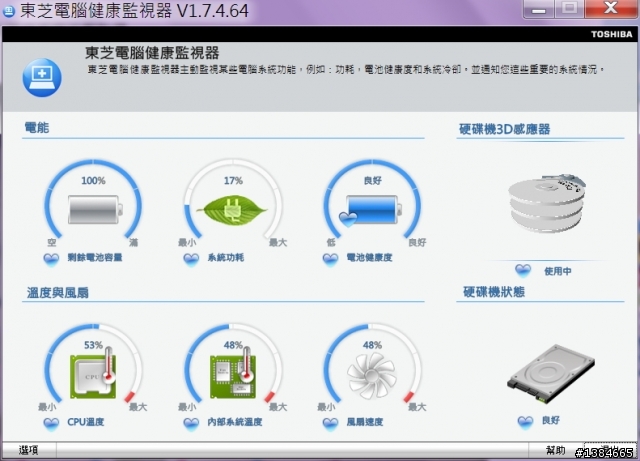
Task: Click the remaining battery capacity battery icon
Action: click(96, 210)
